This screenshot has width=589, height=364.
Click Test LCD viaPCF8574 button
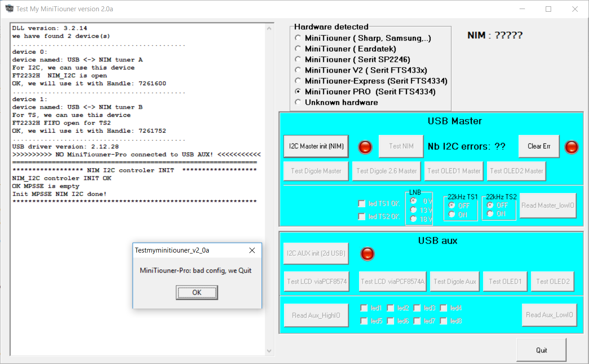click(x=317, y=281)
